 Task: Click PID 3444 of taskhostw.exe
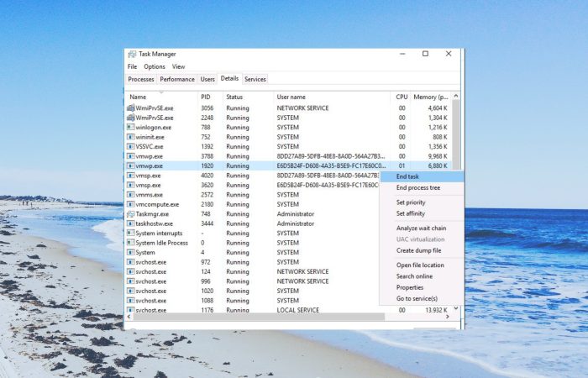[207, 223]
